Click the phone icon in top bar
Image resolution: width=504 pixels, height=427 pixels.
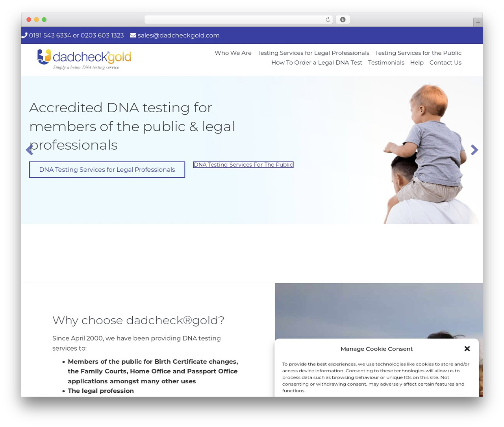[x=24, y=35]
